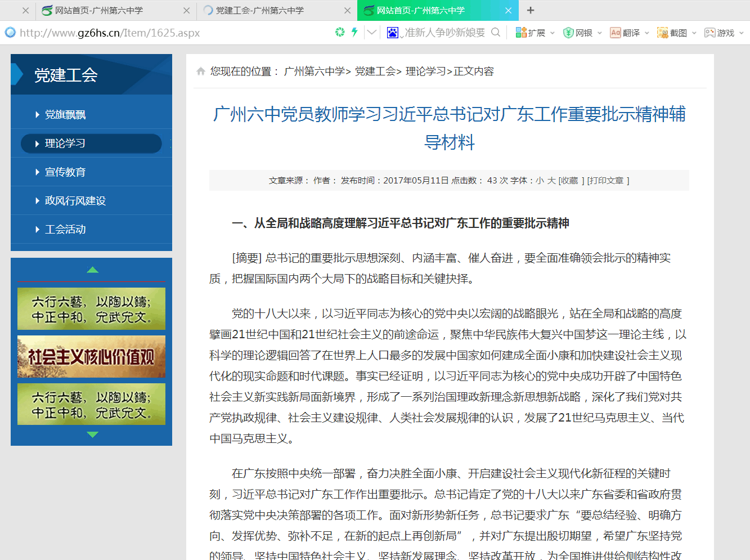Expand the 翻译 dropdown arrow
This screenshot has height=560, width=750.
(x=647, y=33)
